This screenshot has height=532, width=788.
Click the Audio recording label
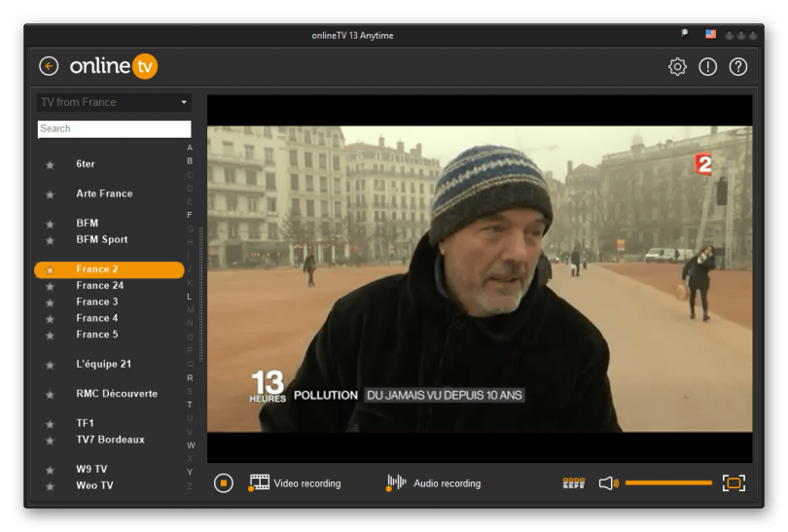pos(447,483)
